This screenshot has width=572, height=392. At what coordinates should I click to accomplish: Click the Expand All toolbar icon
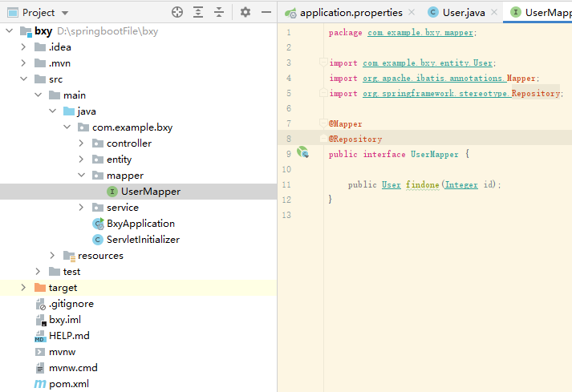198,12
